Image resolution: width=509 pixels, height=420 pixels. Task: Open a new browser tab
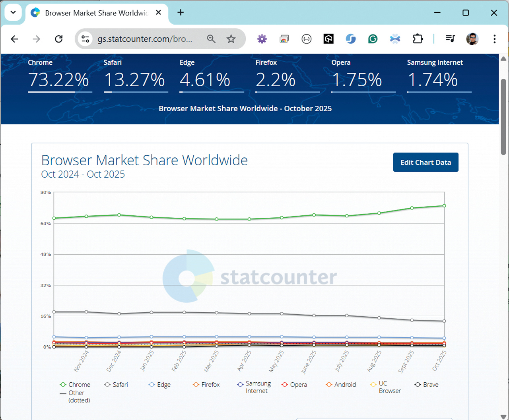coord(181,12)
